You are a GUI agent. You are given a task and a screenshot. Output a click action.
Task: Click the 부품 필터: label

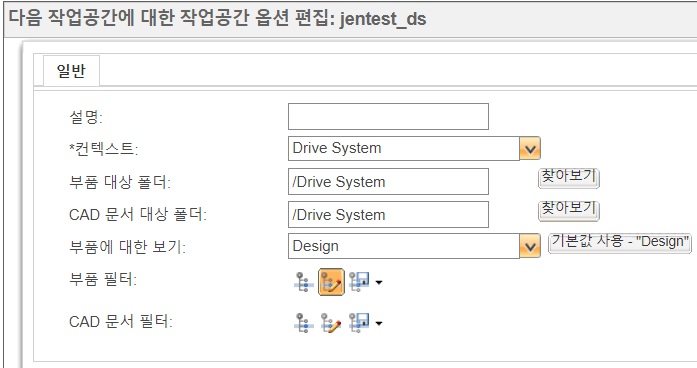pyautogui.click(x=103, y=280)
